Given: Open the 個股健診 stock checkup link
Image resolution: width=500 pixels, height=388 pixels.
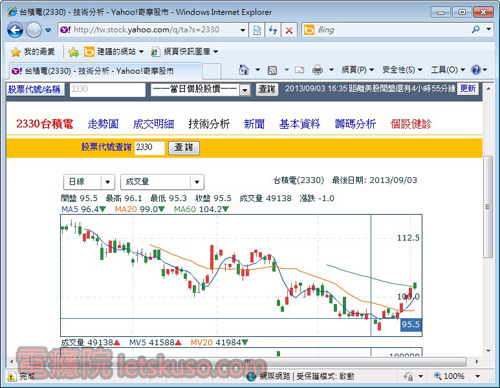Looking at the screenshot, I should [x=411, y=124].
